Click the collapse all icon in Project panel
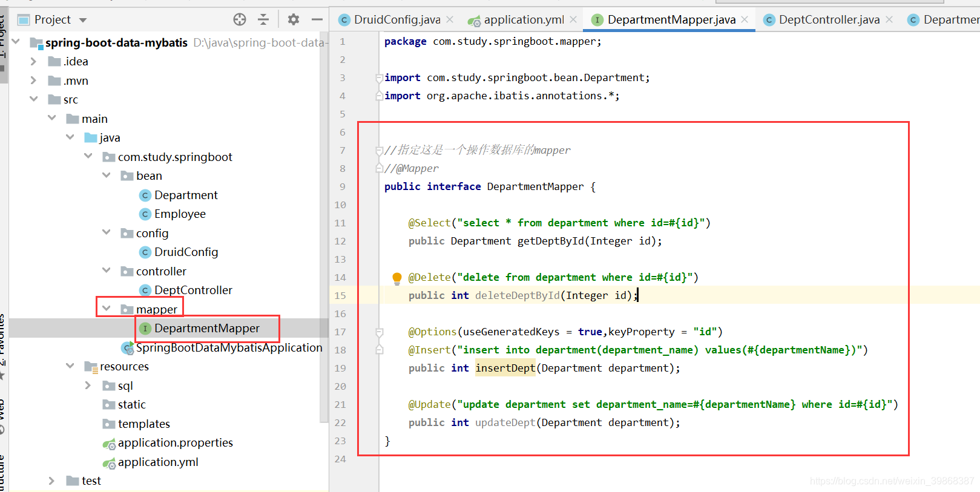This screenshot has height=492, width=980. point(263,19)
